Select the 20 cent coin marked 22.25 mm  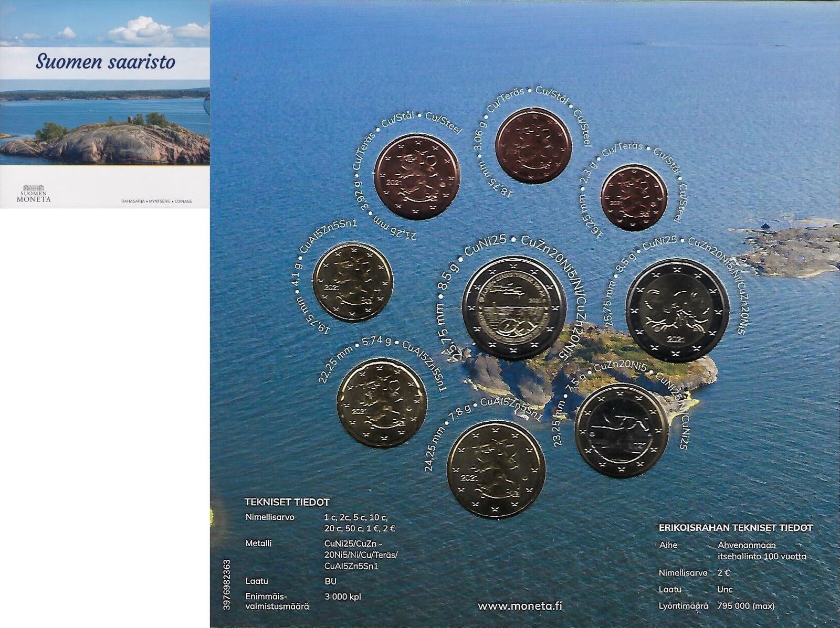382,403
